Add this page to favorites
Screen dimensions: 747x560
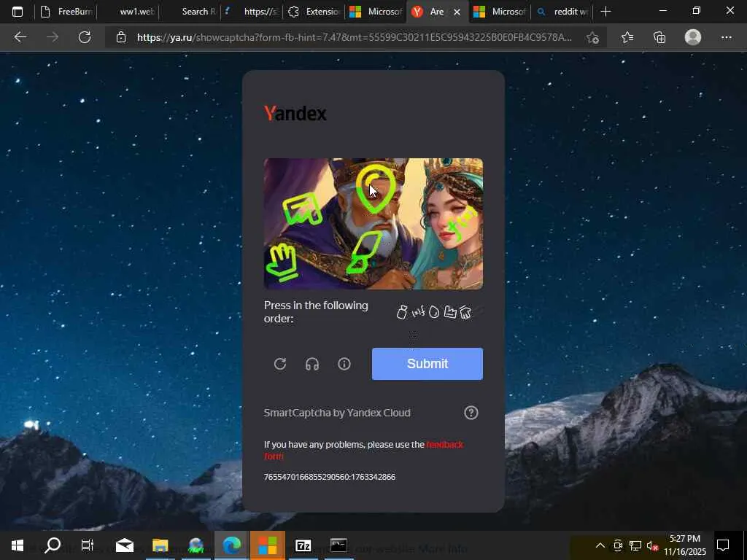point(592,38)
